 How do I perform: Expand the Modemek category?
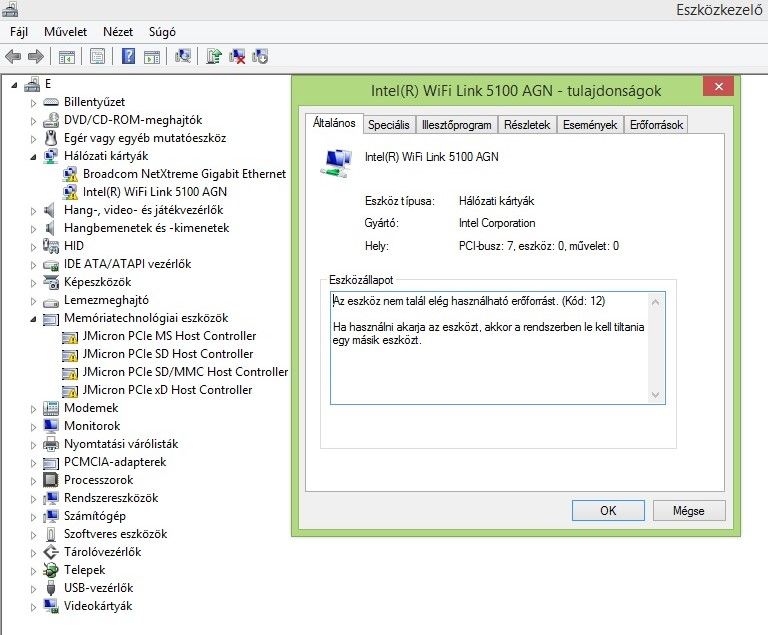click(x=33, y=409)
